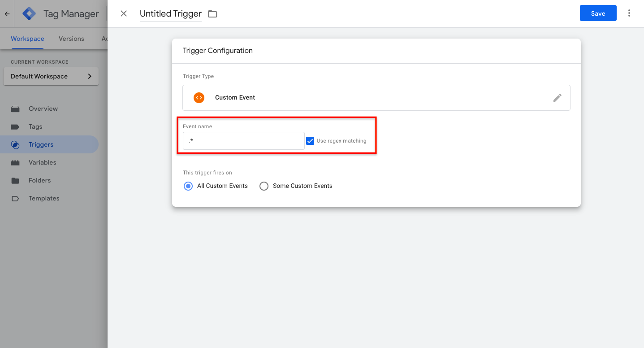
Task: Click the Variables sidebar icon
Action: tap(15, 162)
